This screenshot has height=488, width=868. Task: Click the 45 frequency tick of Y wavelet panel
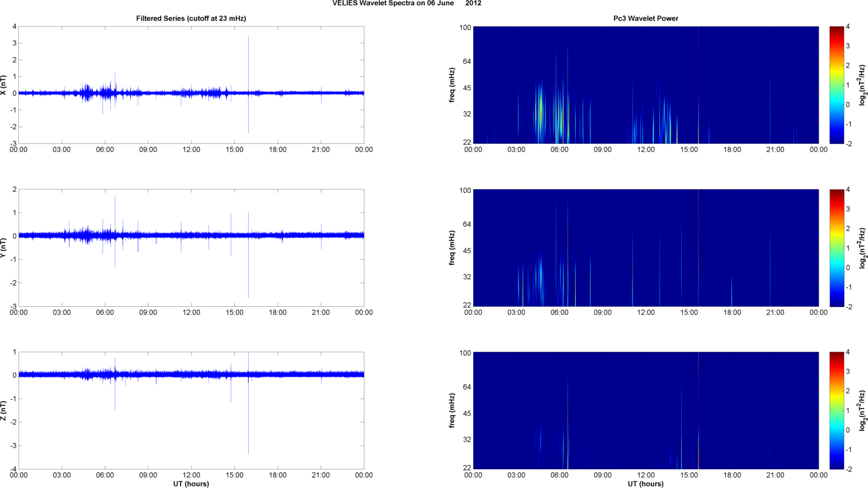click(466, 251)
